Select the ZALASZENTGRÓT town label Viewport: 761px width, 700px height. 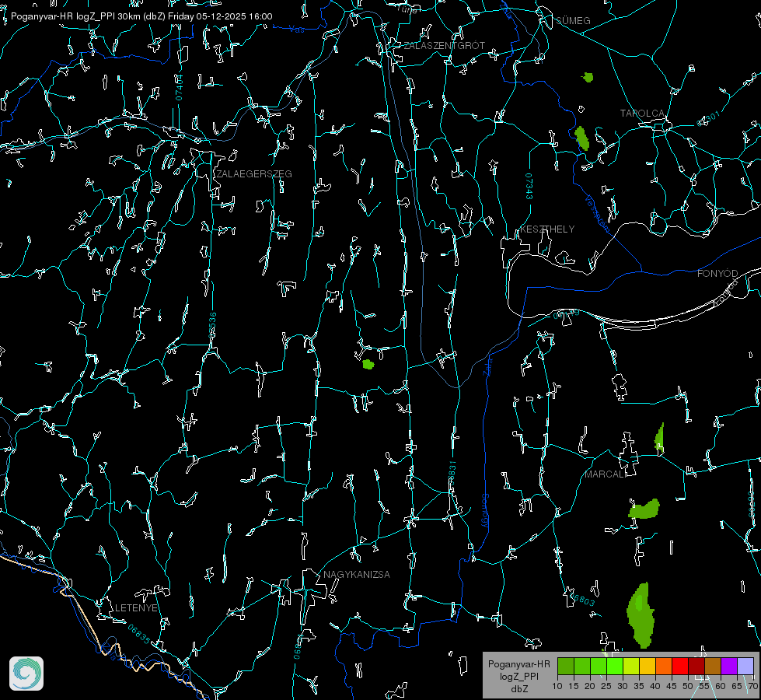[445, 46]
